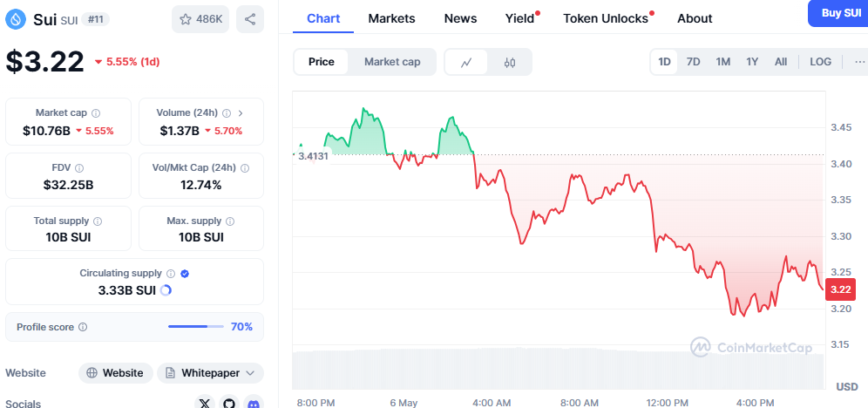Toggle LOG scale on chart
Image resolution: width=868 pixels, height=408 pixels.
point(820,62)
